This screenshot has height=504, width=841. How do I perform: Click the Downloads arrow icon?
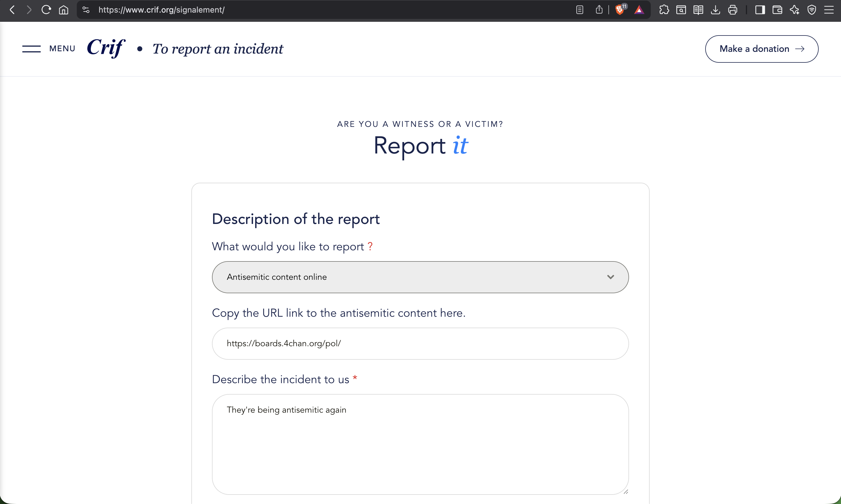(715, 10)
